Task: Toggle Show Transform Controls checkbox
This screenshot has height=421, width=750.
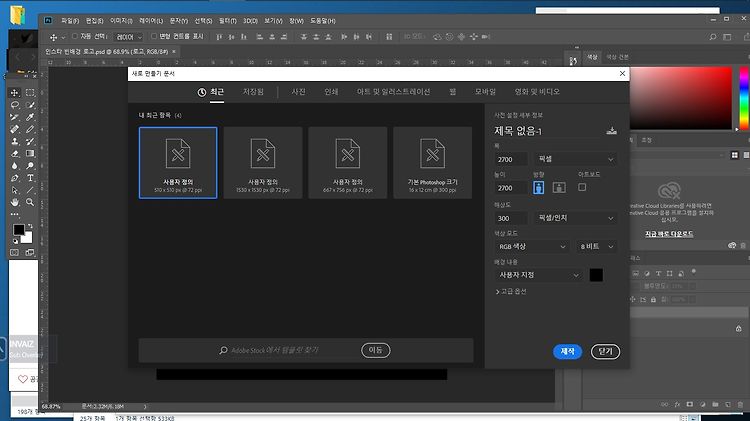Action: [154, 36]
